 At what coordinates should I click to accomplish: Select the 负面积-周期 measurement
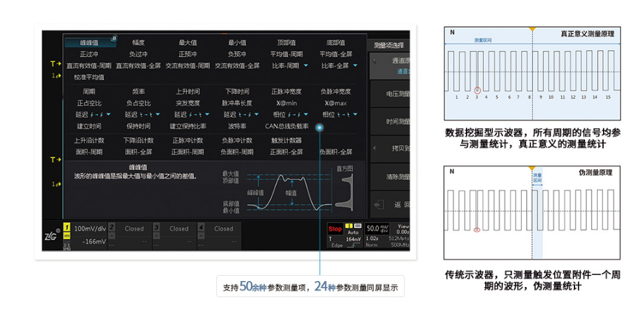[237, 152]
